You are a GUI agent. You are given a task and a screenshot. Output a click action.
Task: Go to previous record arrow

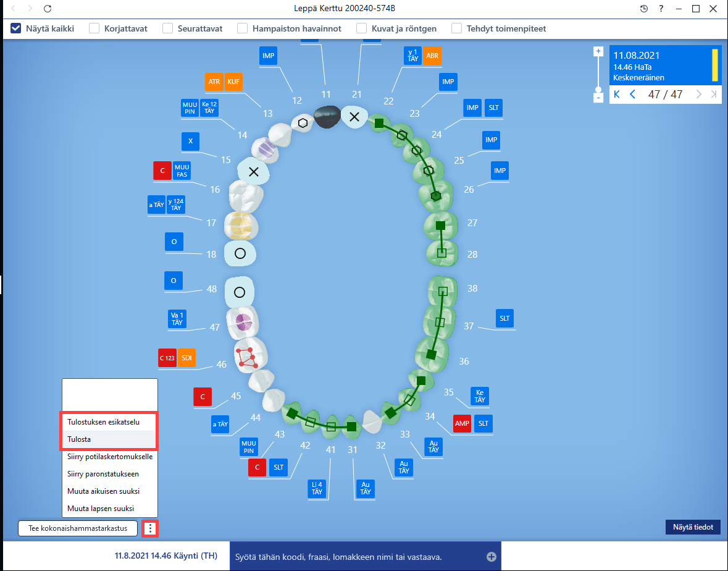tap(632, 95)
